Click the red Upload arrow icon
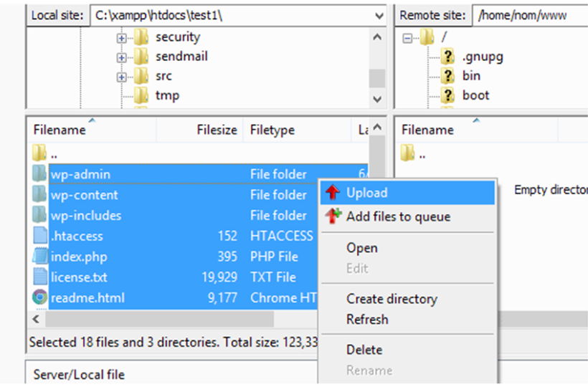Screen dimensions: 588x387 (x=333, y=193)
